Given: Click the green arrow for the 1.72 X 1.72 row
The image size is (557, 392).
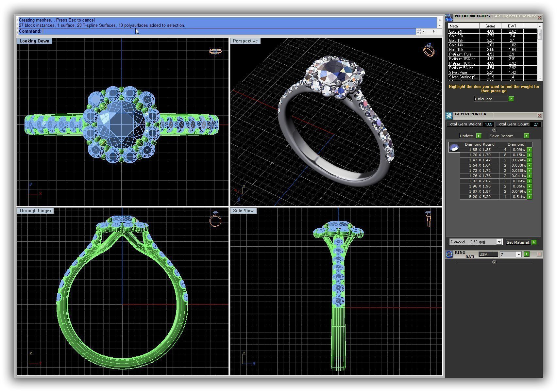Looking at the screenshot, I should pyautogui.click(x=530, y=171).
